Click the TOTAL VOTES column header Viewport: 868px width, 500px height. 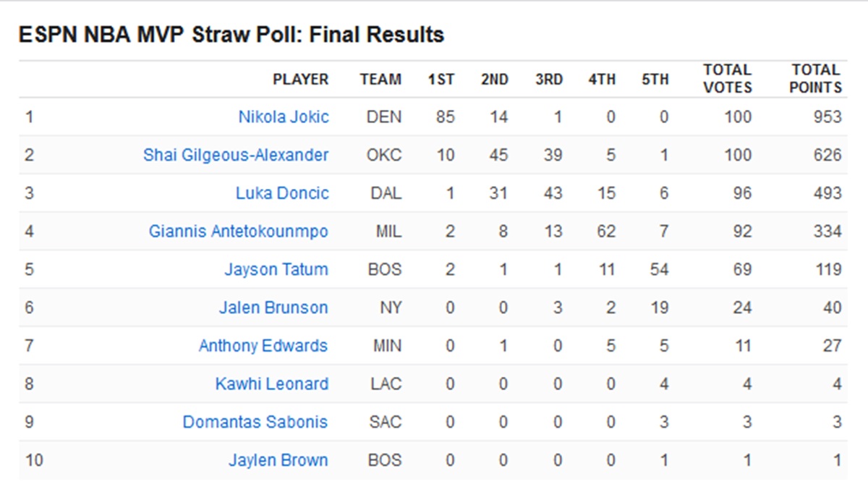click(727, 79)
